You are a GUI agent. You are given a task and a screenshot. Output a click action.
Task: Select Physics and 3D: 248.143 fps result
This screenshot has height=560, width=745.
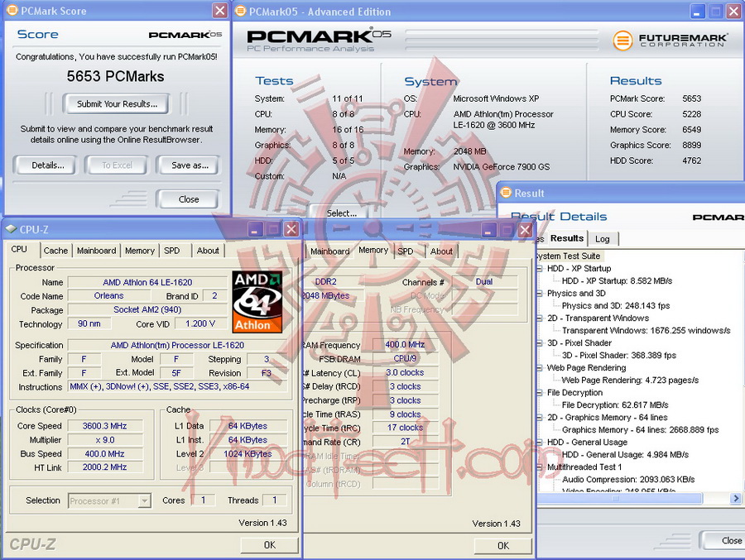pyautogui.click(x=616, y=305)
